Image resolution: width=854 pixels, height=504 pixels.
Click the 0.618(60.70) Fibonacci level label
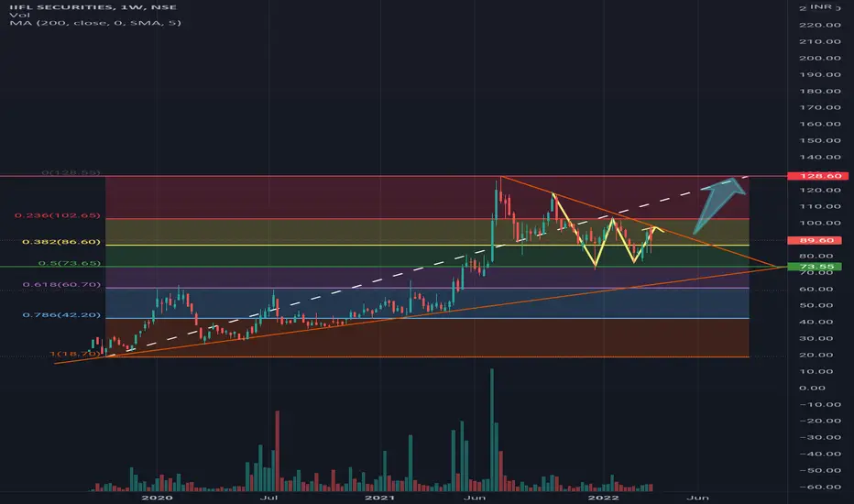click(61, 285)
